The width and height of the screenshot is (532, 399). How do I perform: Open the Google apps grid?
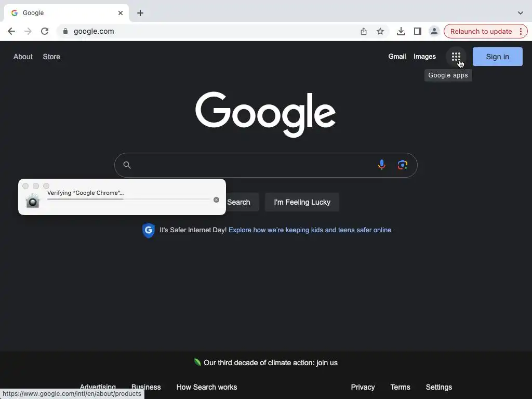[456, 57]
